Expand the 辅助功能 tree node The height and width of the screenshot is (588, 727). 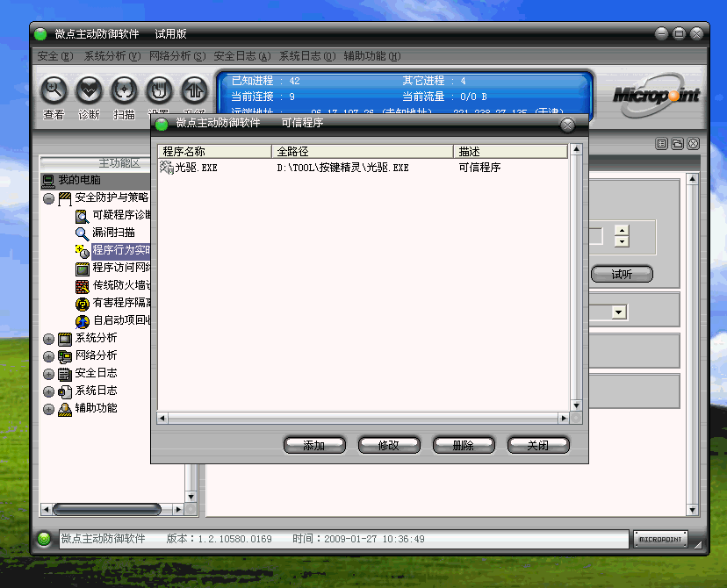point(48,409)
